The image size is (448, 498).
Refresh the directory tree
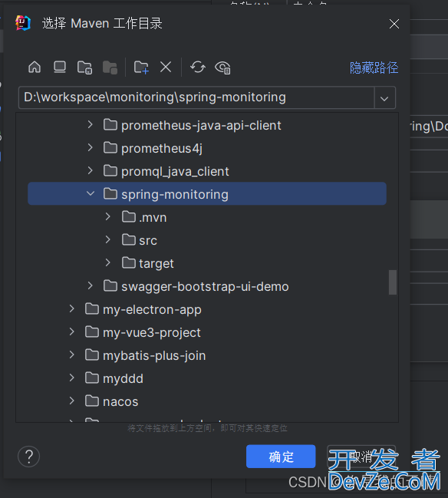tap(197, 68)
